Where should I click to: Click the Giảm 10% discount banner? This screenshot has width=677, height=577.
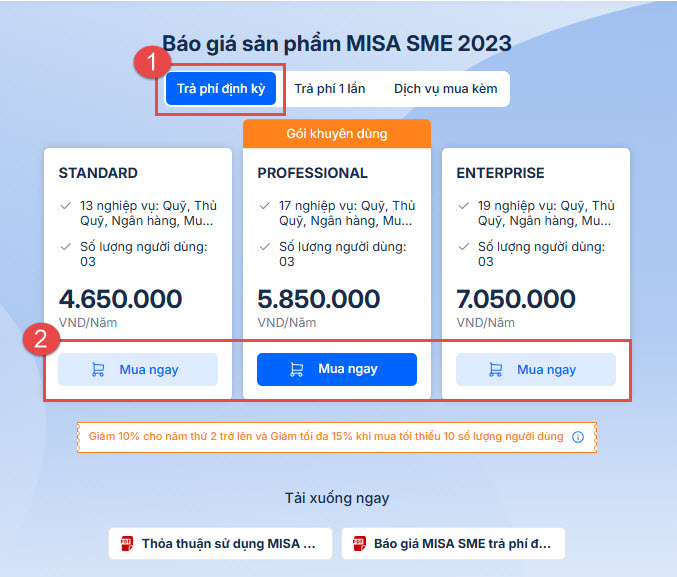pos(326,437)
